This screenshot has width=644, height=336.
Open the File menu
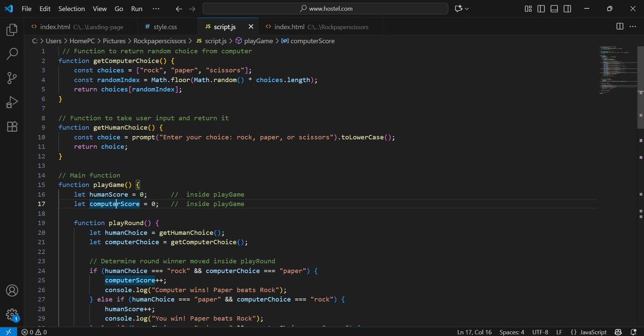coord(26,9)
